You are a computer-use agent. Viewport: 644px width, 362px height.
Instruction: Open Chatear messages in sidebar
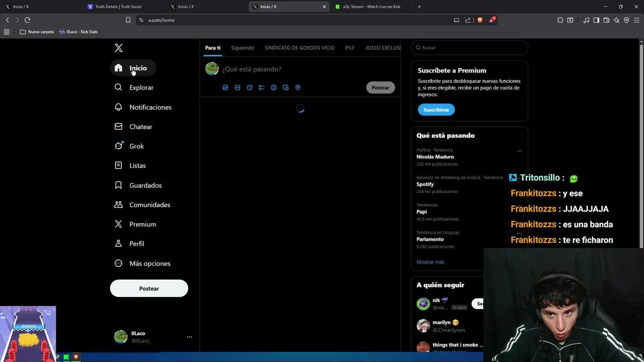tap(133, 127)
